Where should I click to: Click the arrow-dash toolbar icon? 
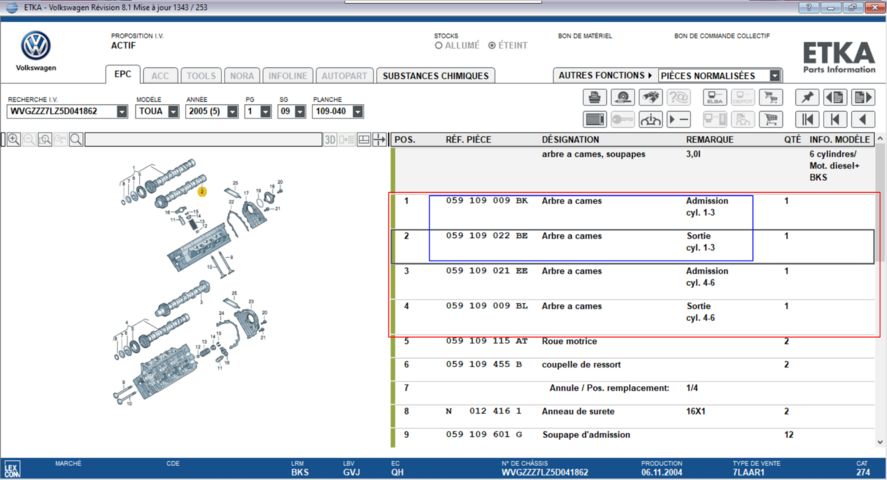click(678, 119)
